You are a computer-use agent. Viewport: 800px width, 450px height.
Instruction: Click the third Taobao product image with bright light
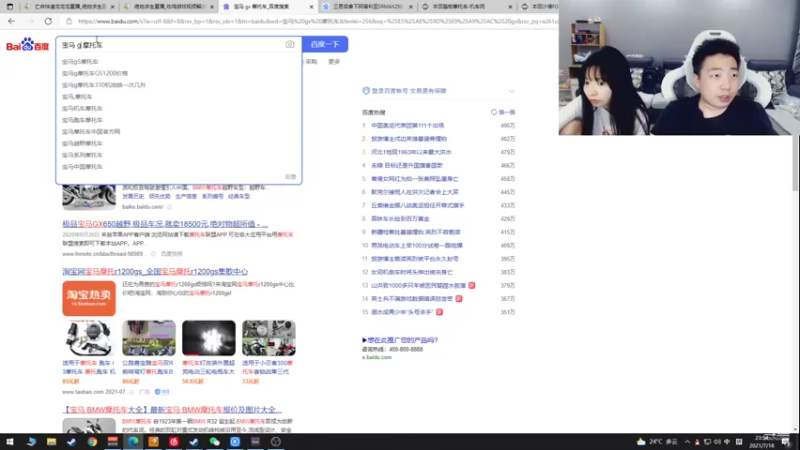tap(209, 338)
